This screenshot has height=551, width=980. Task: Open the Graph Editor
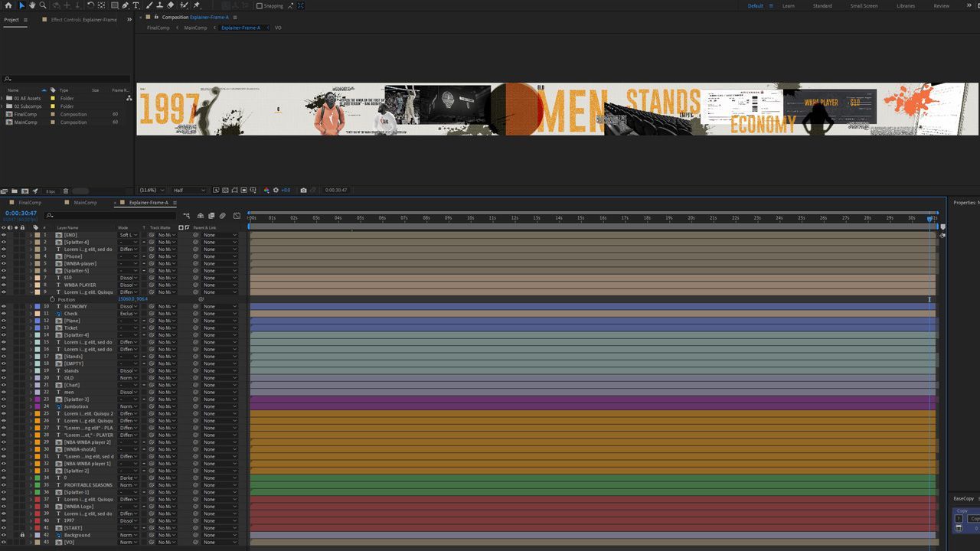coord(237,216)
